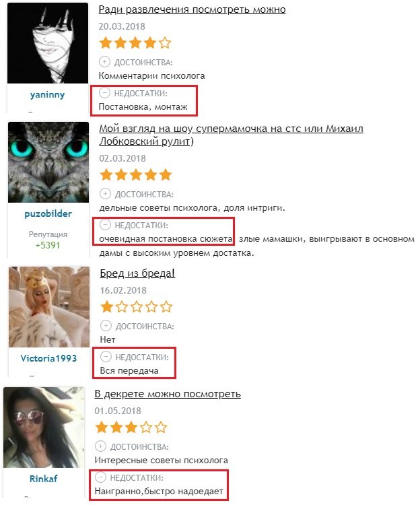Open Victoria1993's profile link
The height and width of the screenshot is (505, 420).
48,358
